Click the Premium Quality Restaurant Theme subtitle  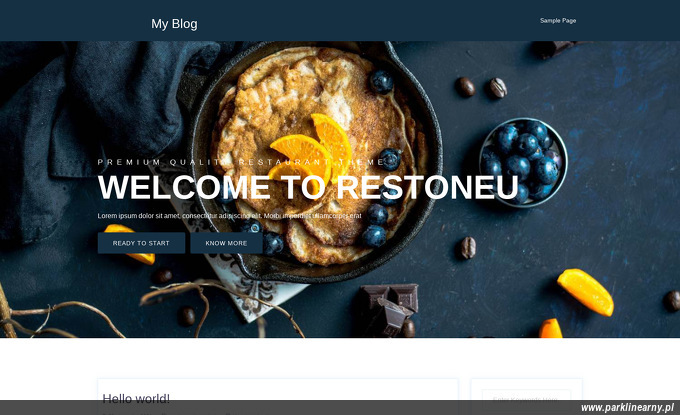point(241,162)
